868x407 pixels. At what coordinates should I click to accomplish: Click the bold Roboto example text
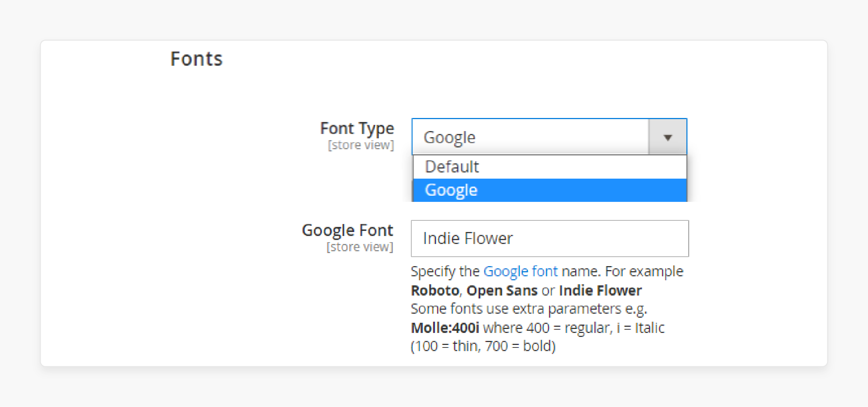coord(435,290)
